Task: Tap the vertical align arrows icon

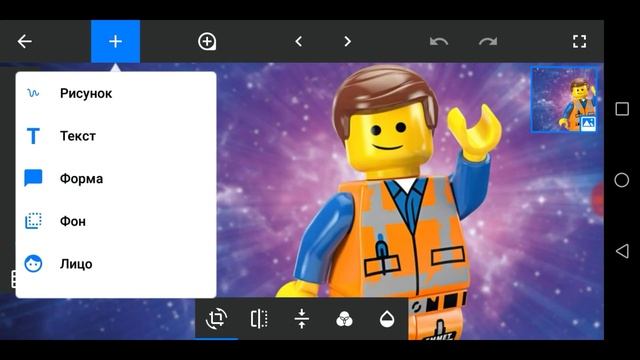Action: [x=302, y=318]
